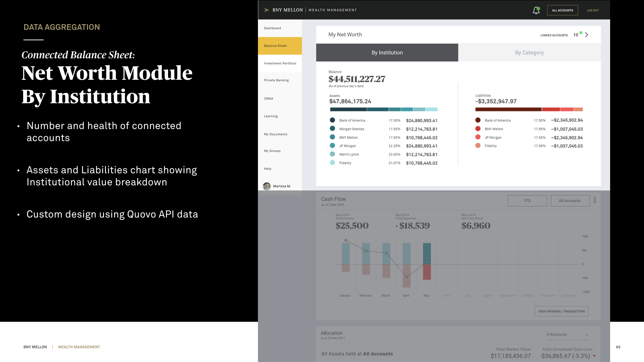Click Total Market Value $17,185,436.07

(511, 356)
